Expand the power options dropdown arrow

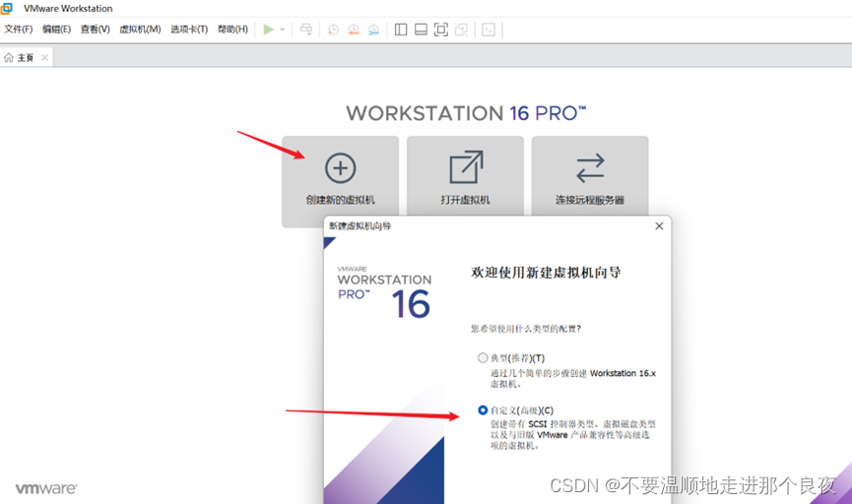click(x=283, y=30)
